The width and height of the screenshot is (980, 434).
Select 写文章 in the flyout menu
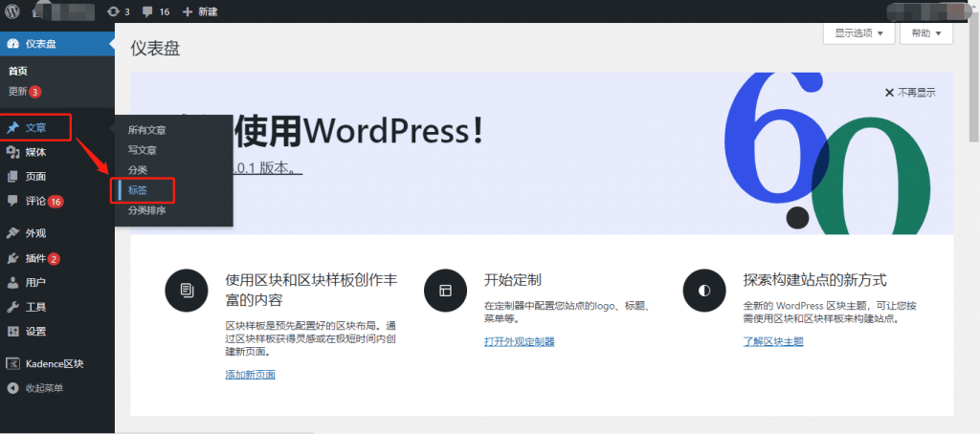click(143, 150)
